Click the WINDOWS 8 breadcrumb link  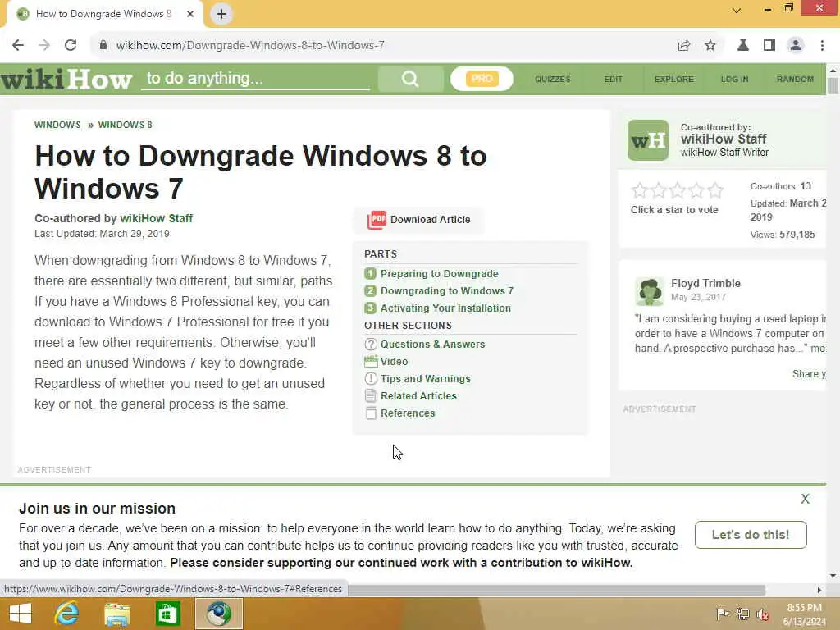click(x=125, y=125)
